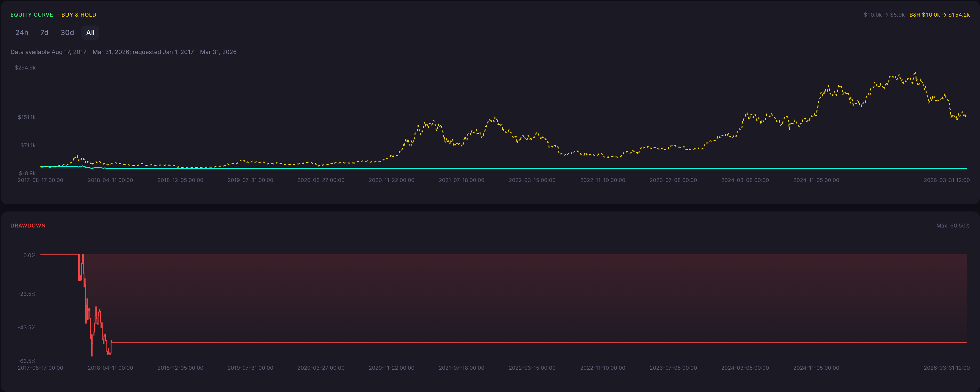Click the EQUITY CURVE heading
This screenshot has width=980, height=392.
pos(32,15)
